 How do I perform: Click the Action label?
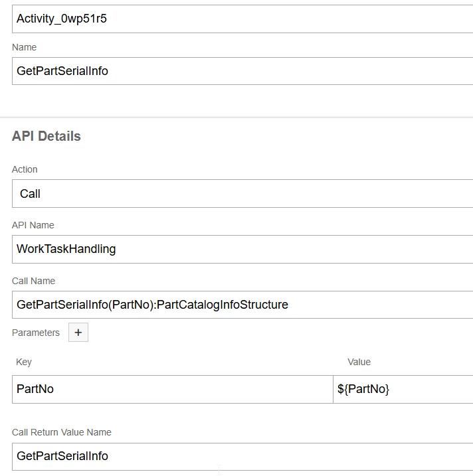coord(25,169)
